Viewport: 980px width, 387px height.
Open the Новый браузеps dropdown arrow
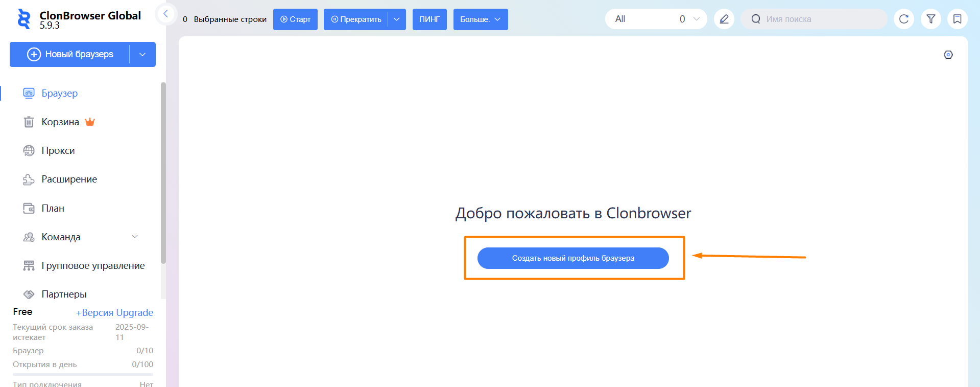142,54
